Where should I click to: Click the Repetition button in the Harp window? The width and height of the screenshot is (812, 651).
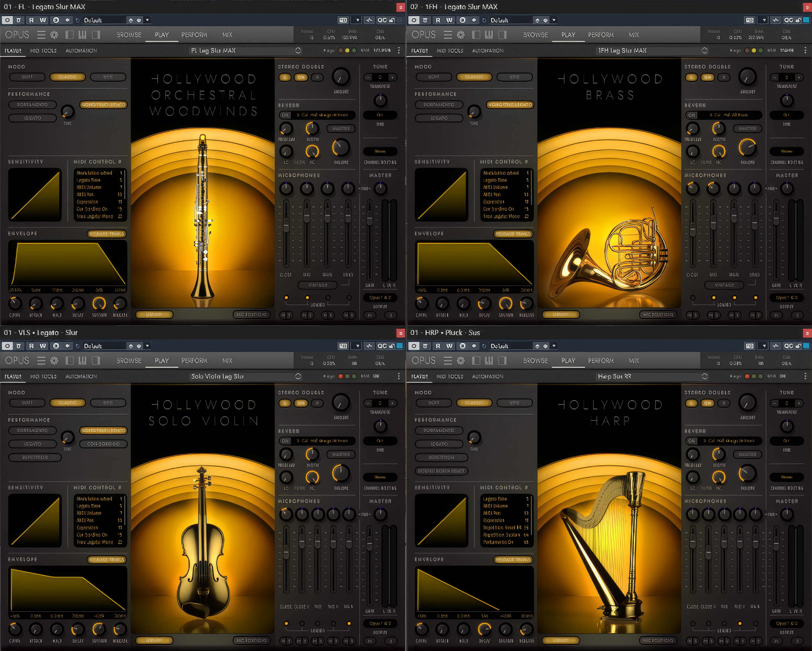click(x=441, y=458)
